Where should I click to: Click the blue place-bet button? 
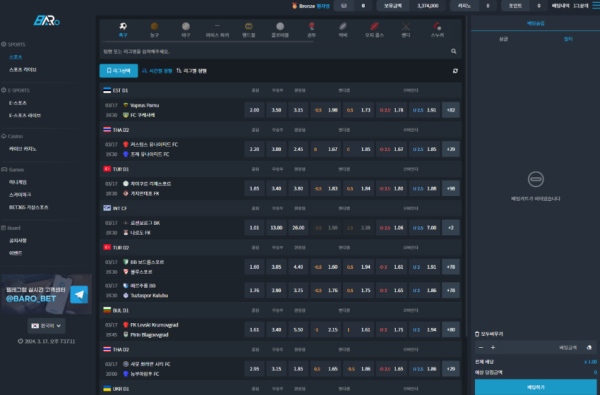(535, 387)
